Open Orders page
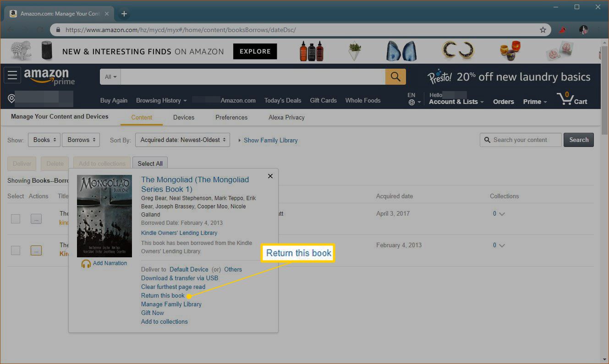Image resolution: width=609 pixels, height=364 pixels. coord(504,102)
